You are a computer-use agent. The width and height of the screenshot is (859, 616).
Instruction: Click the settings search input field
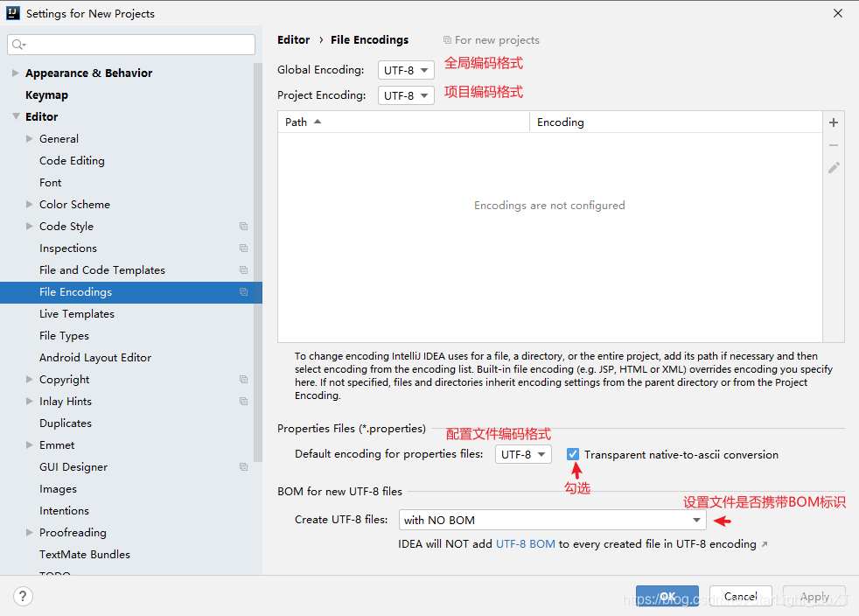pos(131,45)
